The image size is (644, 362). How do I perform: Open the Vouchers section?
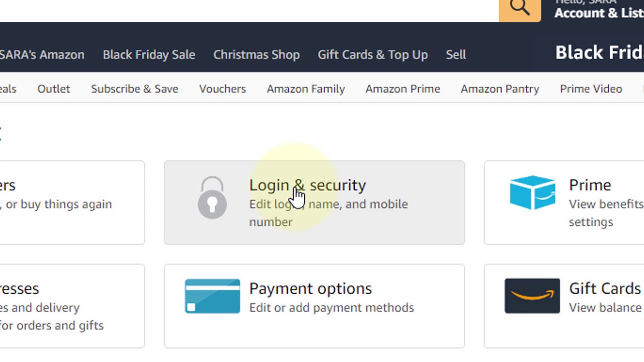pyautogui.click(x=222, y=89)
